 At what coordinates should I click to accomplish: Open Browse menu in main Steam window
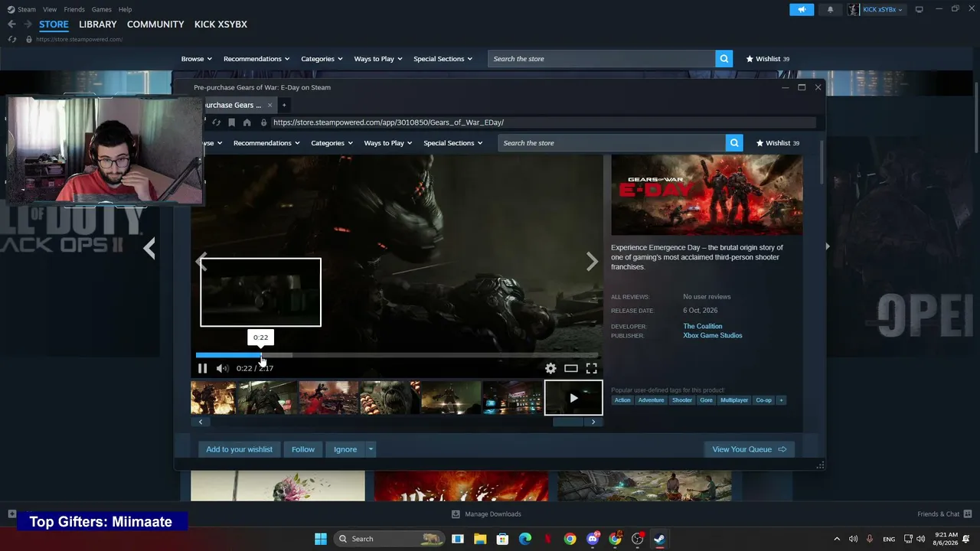click(x=197, y=59)
